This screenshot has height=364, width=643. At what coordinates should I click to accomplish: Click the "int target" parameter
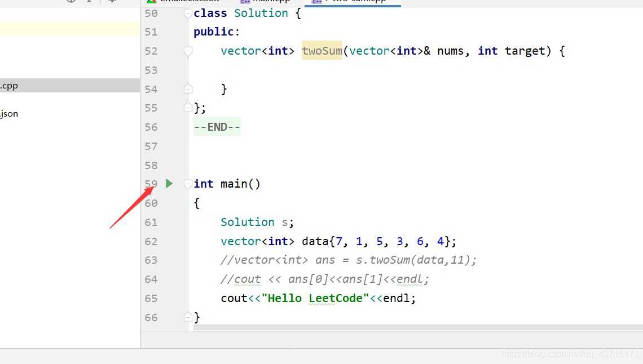[x=512, y=51]
